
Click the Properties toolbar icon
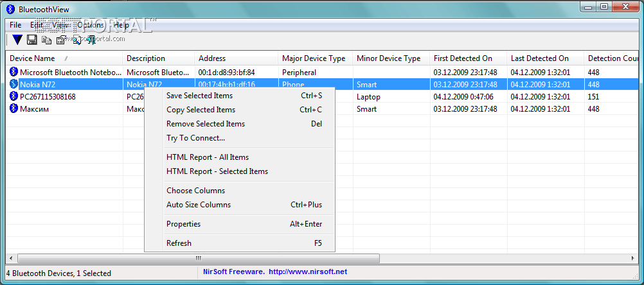pos(61,40)
